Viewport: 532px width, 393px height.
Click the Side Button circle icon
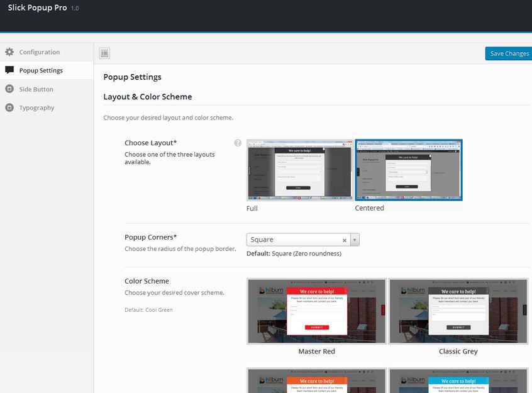point(9,89)
